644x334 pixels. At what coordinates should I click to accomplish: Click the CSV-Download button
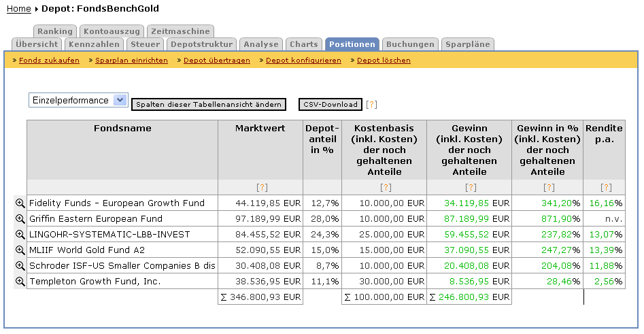(331, 104)
